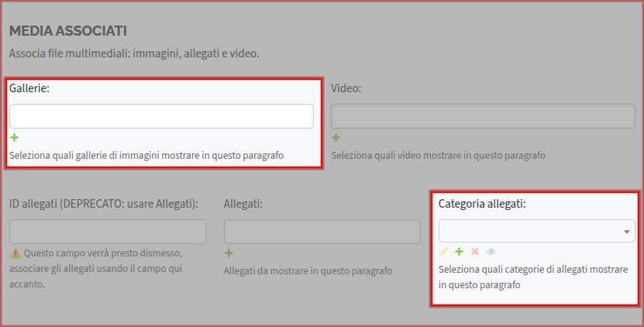
Task: Select the 'Gallerie:' label
Action: pyautogui.click(x=29, y=88)
